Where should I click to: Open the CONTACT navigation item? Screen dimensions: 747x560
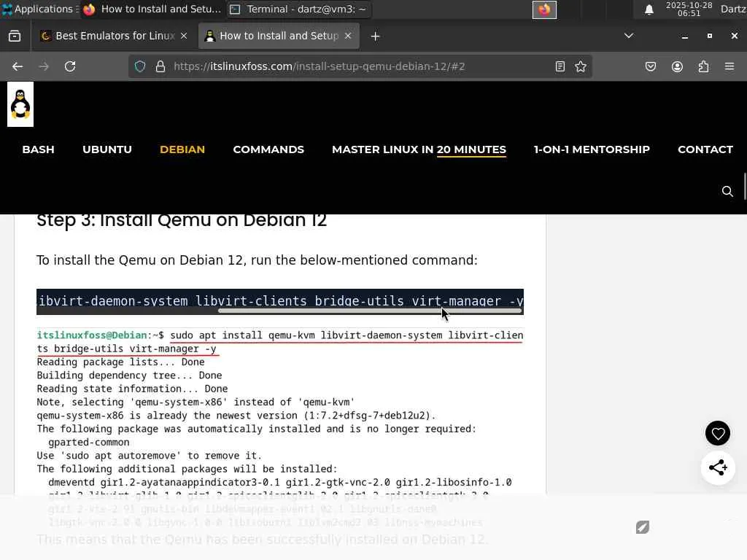(x=705, y=149)
